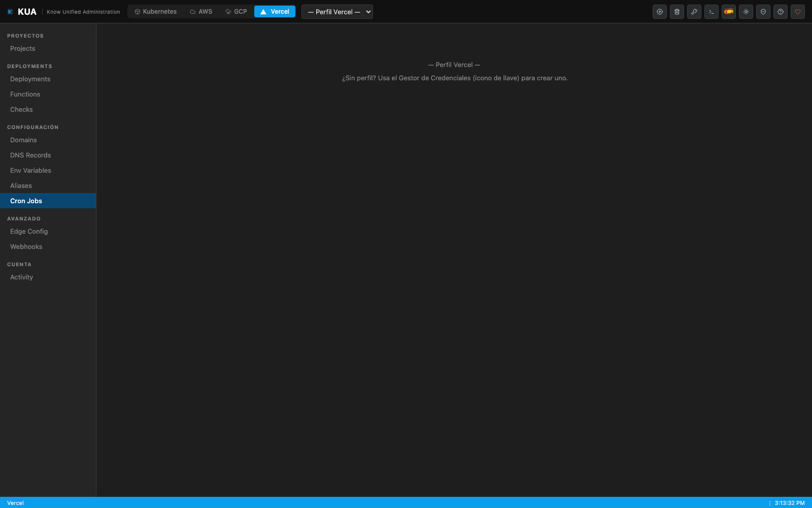Click the AVANZADO section header
The width and height of the screenshot is (812, 508).
click(24, 219)
